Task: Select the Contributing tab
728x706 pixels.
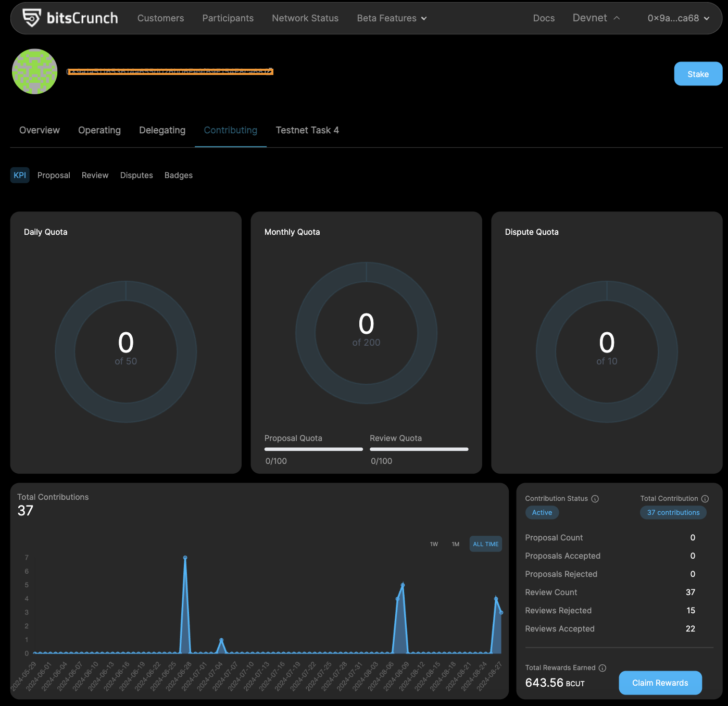Action: point(231,130)
